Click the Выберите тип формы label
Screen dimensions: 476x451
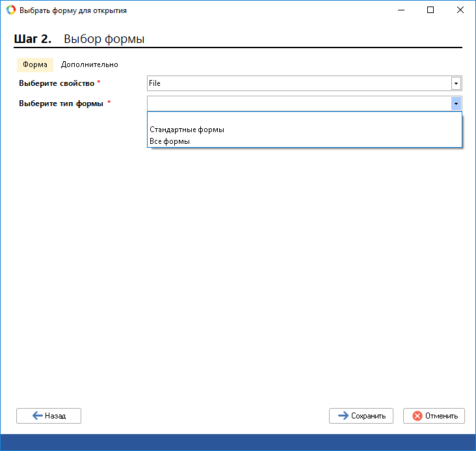coord(61,103)
